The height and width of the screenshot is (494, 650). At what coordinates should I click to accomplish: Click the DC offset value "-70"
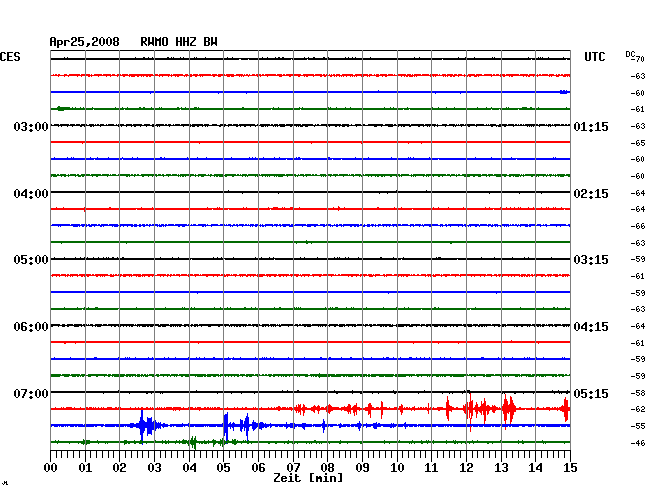pyautogui.click(x=638, y=59)
